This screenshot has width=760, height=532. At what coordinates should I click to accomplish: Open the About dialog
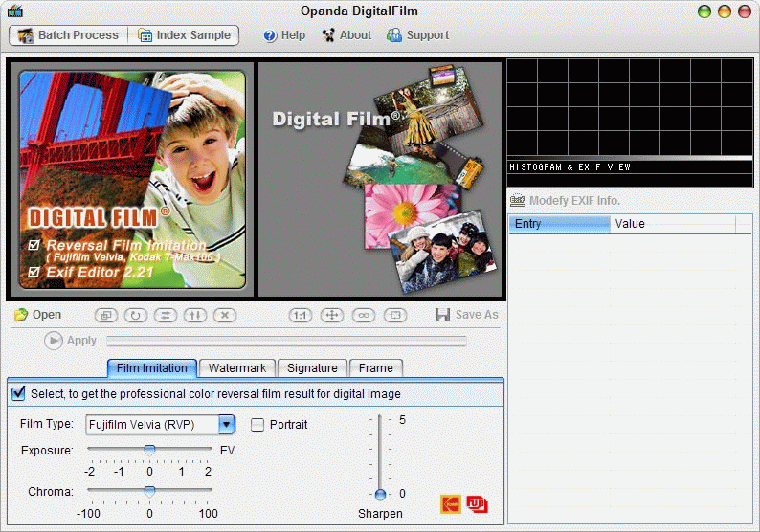[x=347, y=35]
